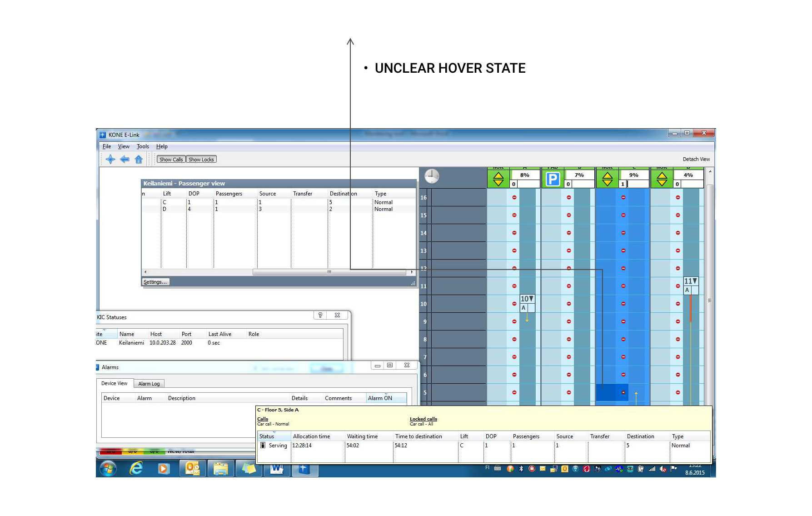
Task: Go back with the blue arrow icon
Action: (125, 159)
